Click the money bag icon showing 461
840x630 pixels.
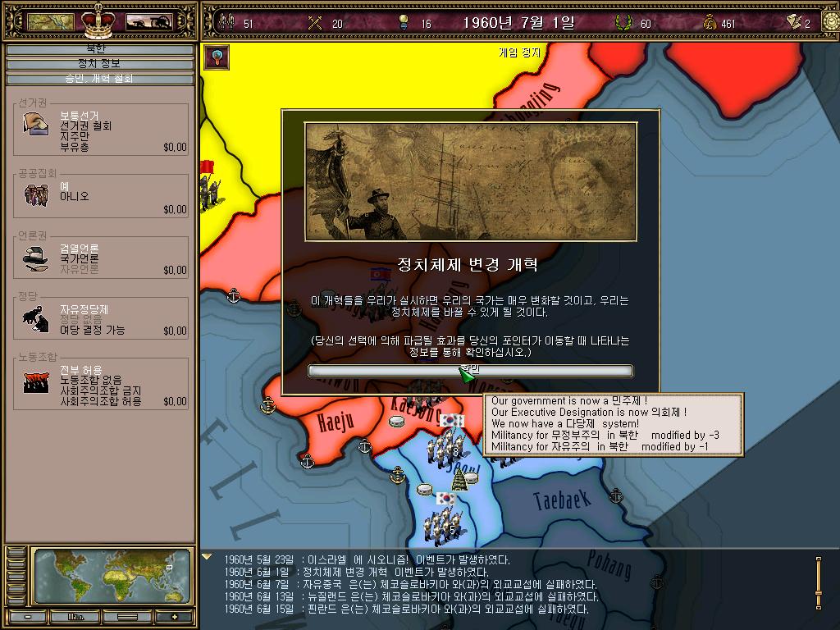pyautogui.click(x=710, y=22)
